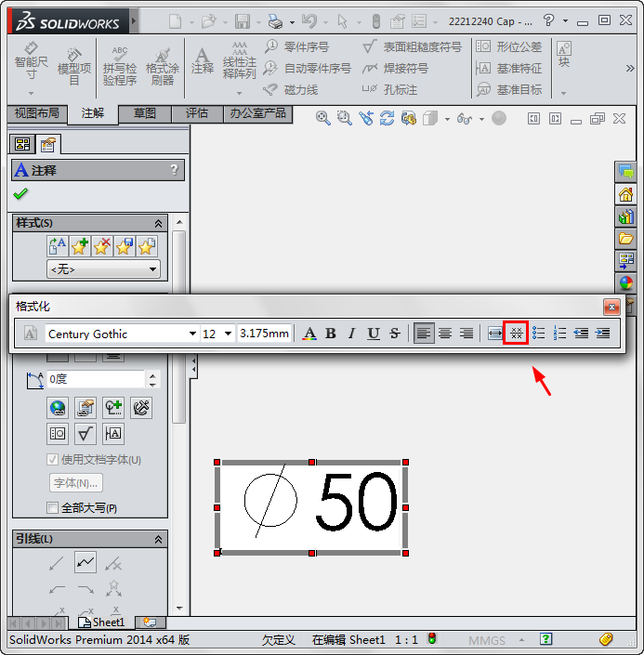The width and height of the screenshot is (644, 655).
Task: Click the Hole Callout (孔标注) tool
Action: coord(389,89)
